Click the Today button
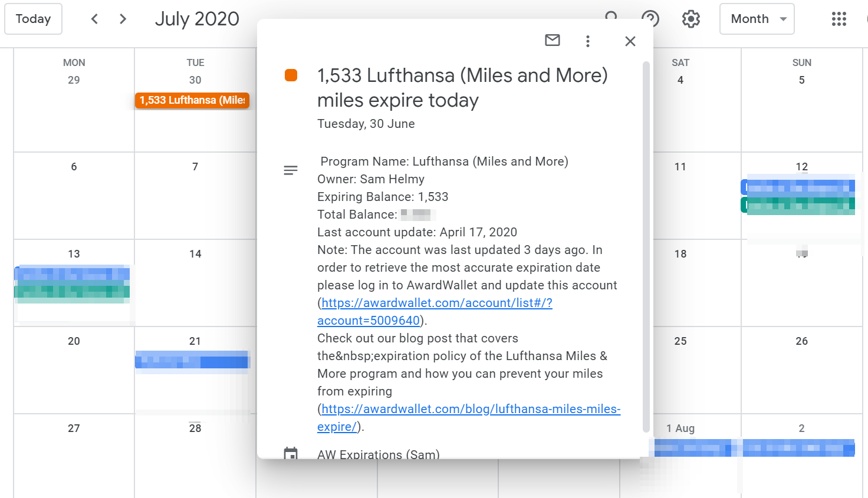The image size is (868, 498). [x=34, y=19]
